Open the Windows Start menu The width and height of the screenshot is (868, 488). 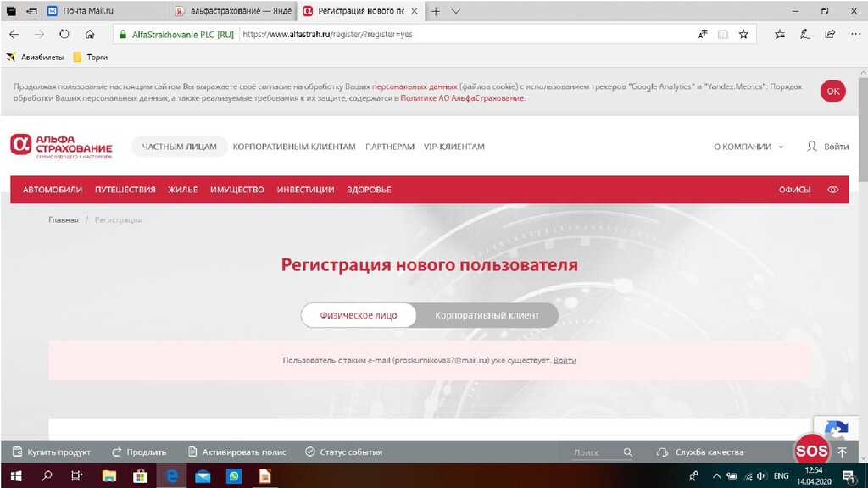pos(16,476)
